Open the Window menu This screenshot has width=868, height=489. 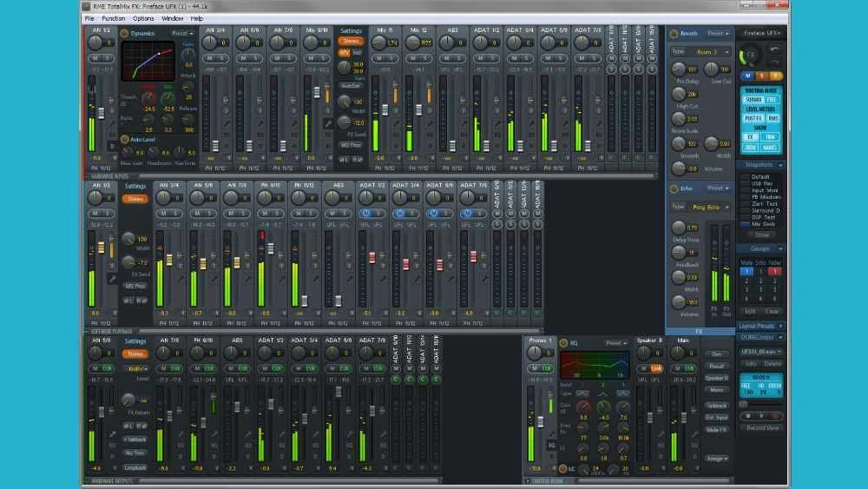172,18
